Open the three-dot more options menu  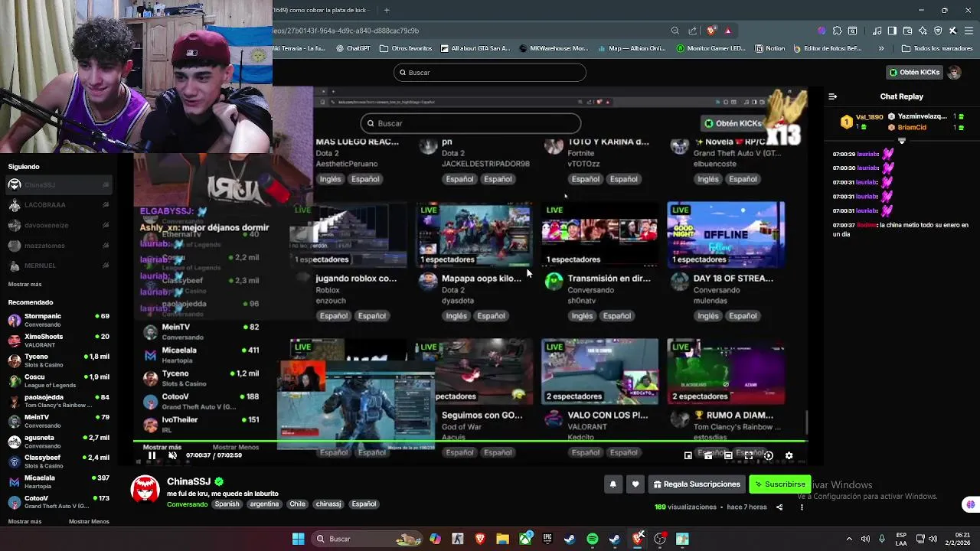tap(802, 507)
